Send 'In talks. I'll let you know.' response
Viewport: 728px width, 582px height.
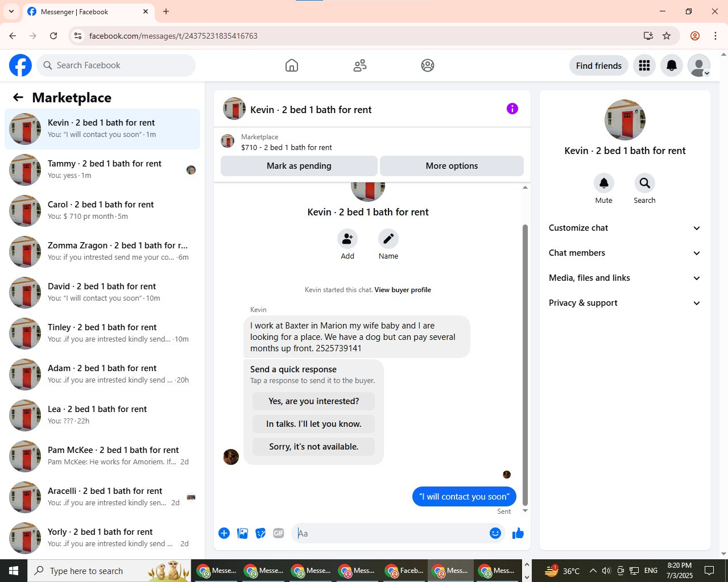point(313,424)
